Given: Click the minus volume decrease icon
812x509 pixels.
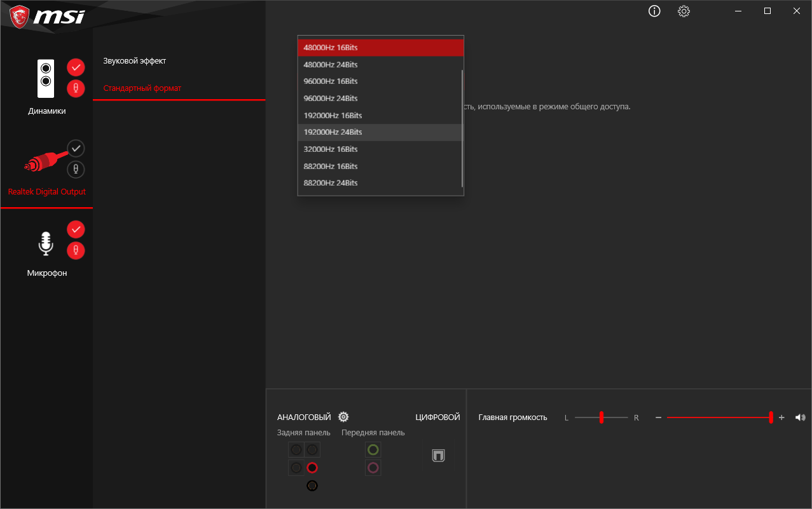Looking at the screenshot, I should (659, 417).
